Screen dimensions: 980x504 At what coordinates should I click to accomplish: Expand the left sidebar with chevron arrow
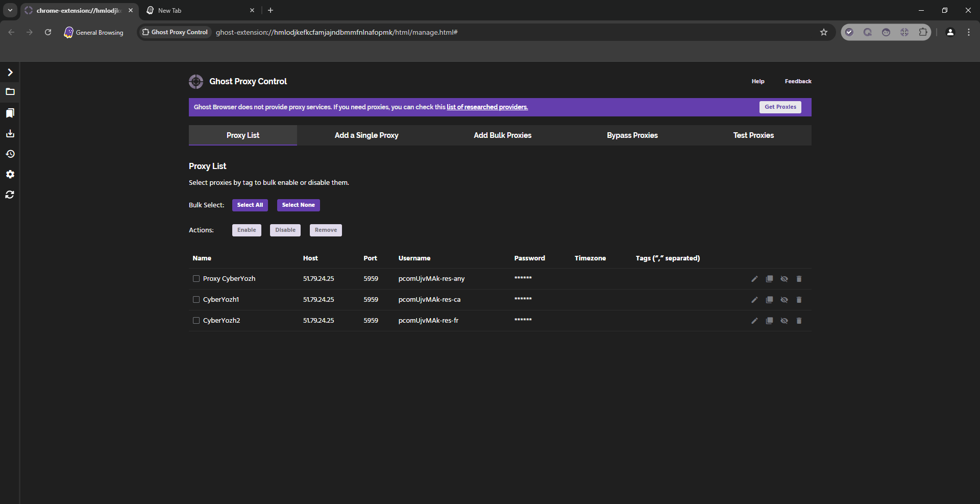coord(10,73)
